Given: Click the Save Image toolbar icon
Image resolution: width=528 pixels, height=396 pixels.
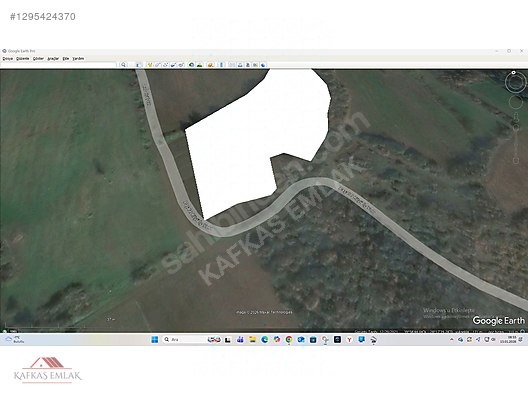Looking at the screenshot, I should coord(248,65).
